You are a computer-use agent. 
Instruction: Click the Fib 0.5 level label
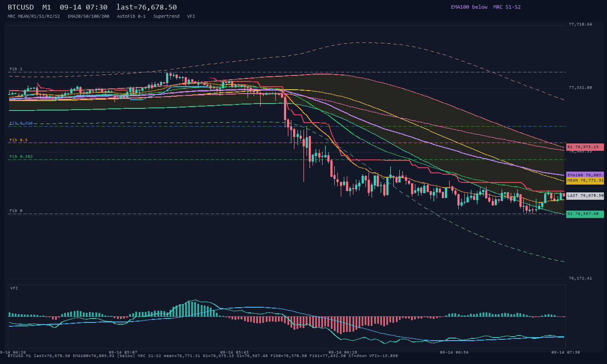coord(19,140)
